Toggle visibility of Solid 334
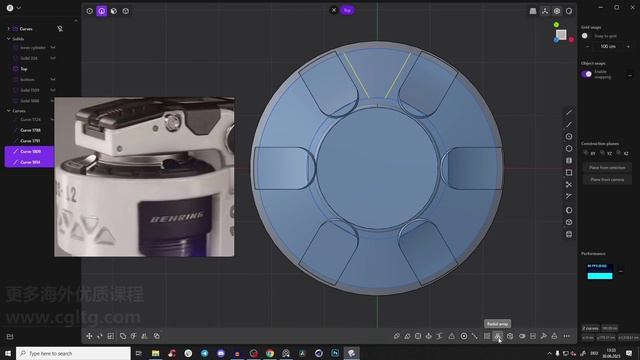The width and height of the screenshot is (640, 360). [x=53, y=58]
